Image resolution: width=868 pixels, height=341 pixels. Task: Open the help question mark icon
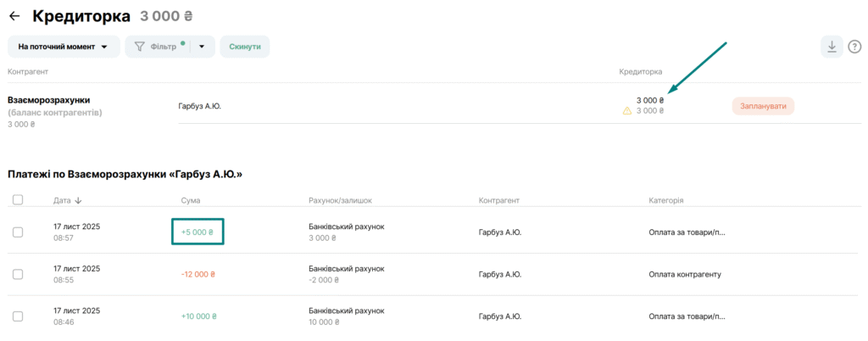click(x=854, y=47)
